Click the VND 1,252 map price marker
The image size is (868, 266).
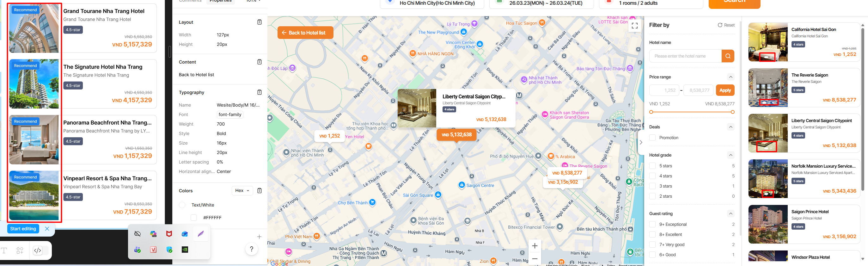(x=330, y=136)
